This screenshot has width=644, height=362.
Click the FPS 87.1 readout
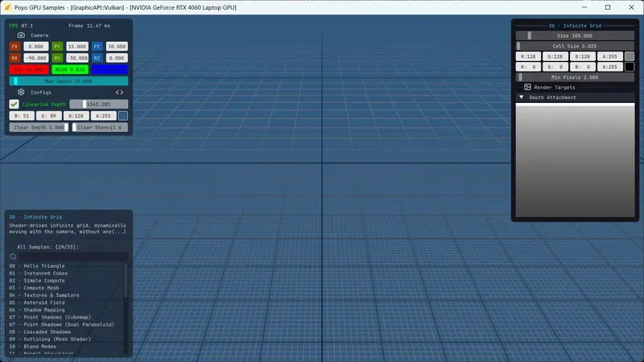click(21, 26)
